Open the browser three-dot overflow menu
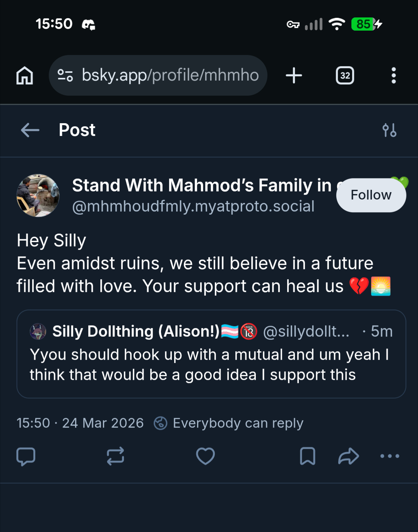The height and width of the screenshot is (532, 418). pos(394,76)
